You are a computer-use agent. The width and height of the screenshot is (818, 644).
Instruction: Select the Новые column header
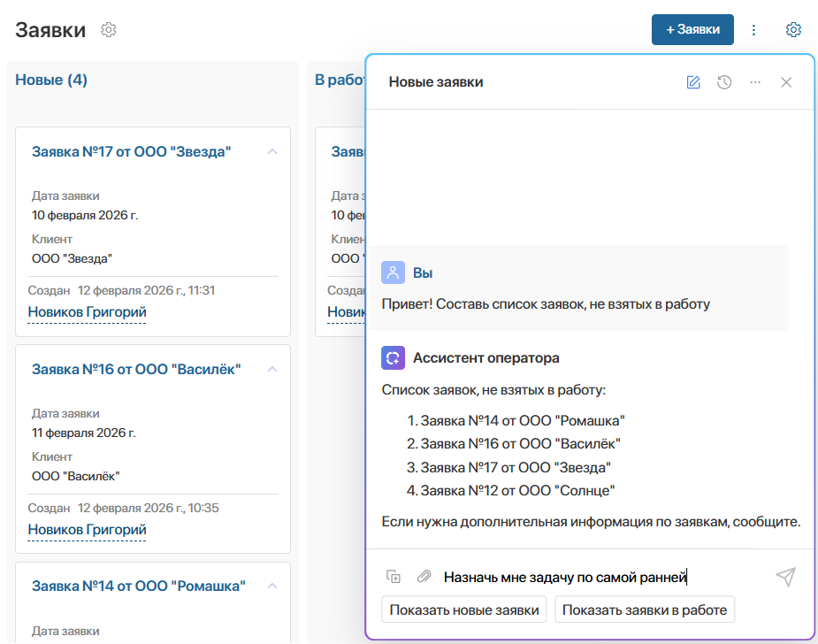tap(50, 80)
